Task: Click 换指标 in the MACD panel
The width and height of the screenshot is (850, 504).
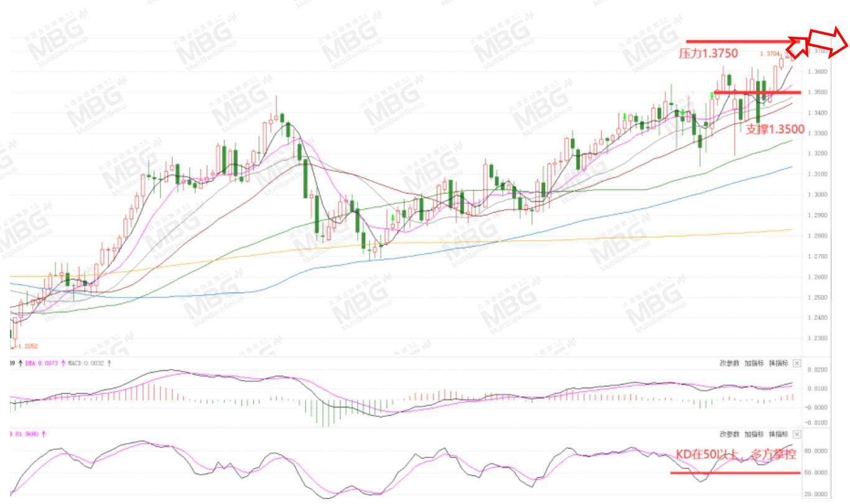Action: (778, 363)
